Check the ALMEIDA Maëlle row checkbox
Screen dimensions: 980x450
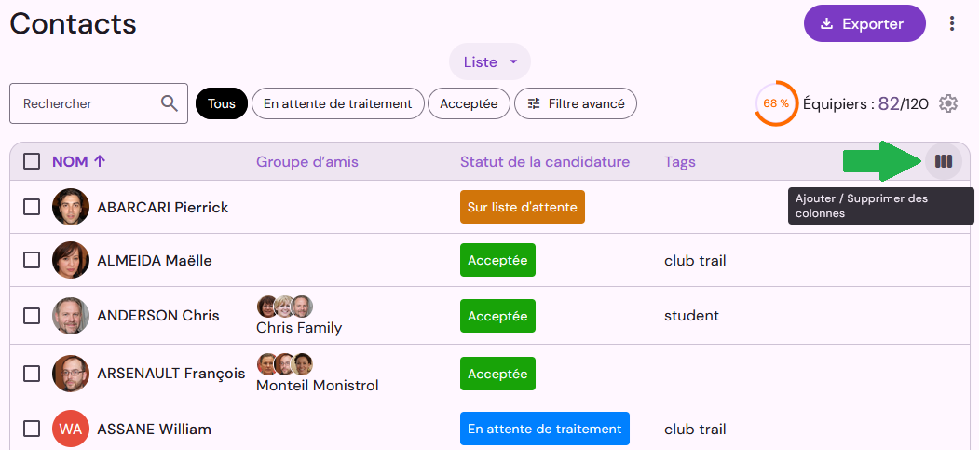(32, 260)
